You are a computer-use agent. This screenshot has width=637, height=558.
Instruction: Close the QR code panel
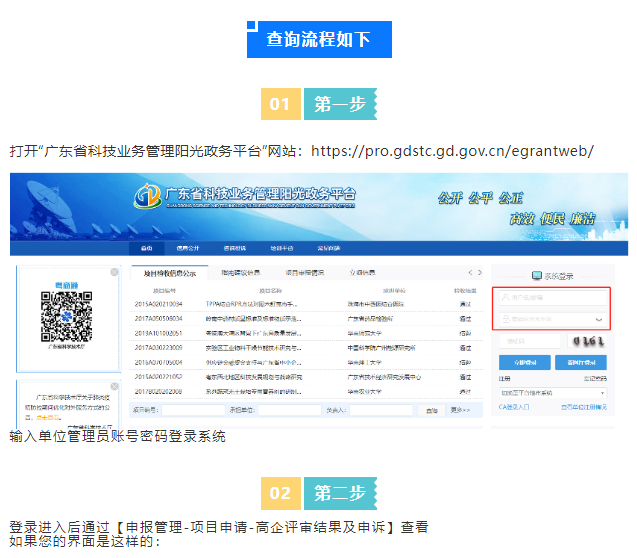115,272
